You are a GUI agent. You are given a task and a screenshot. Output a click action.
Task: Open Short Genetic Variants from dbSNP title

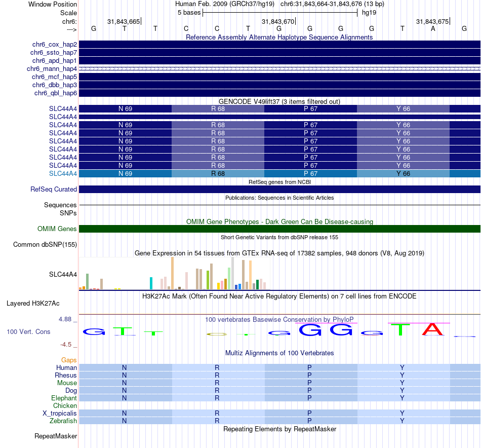279,237
